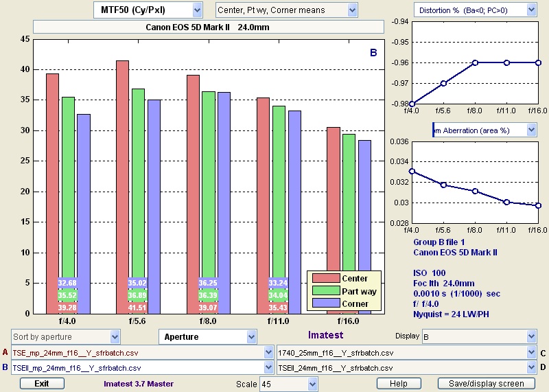The image size is (549, 392).
Task: Click the f/5.6 part way value 36.89
Action: (137, 295)
